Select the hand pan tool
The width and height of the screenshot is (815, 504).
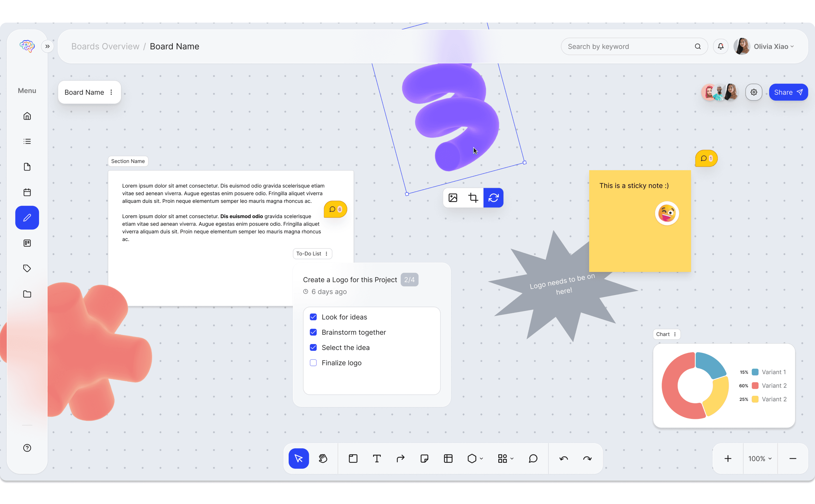click(x=323, y=459)
